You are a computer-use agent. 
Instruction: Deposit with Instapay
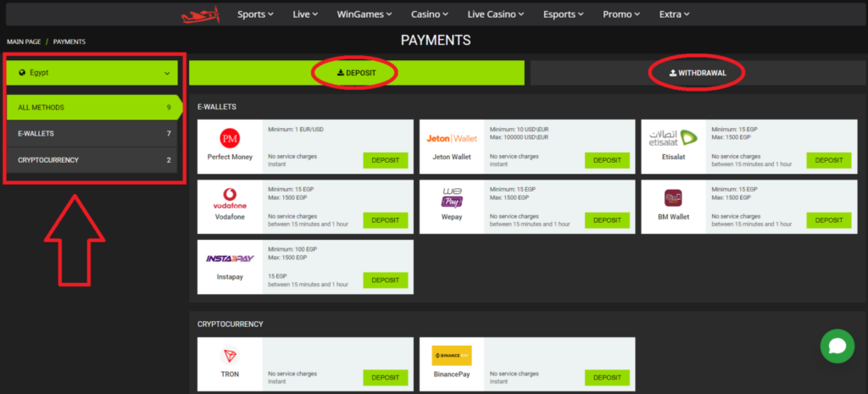pos(386,280)
